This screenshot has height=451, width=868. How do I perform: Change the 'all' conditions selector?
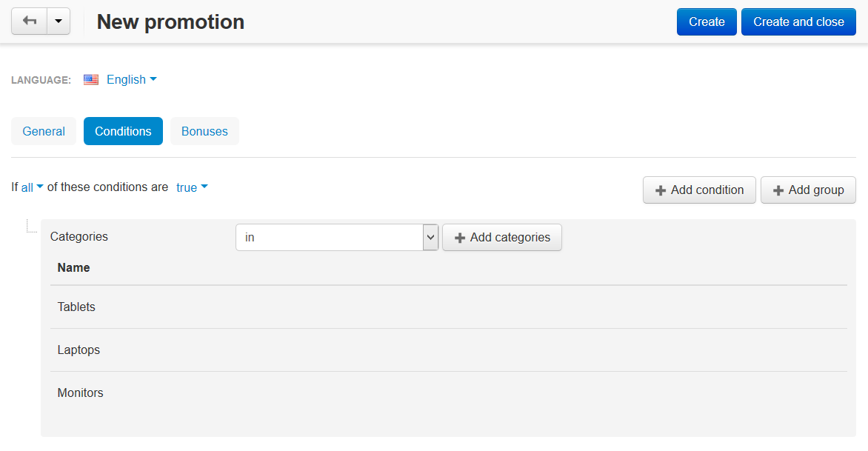click(x=32, y=187)
